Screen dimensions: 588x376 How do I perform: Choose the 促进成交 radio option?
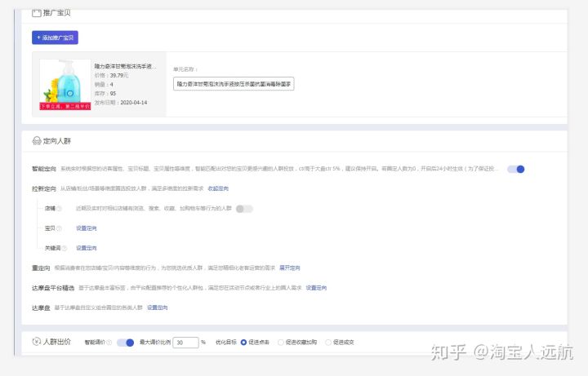click(x=327, y=343)
